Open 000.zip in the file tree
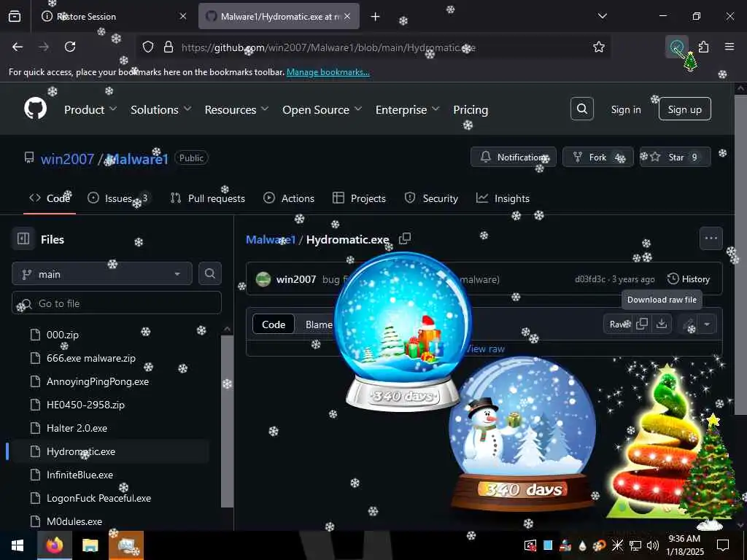747x560 pixels. (x=62, y=334)
